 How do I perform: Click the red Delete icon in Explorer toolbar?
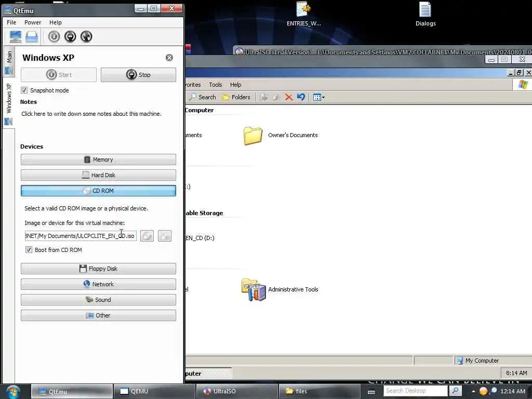click(289, 97)
